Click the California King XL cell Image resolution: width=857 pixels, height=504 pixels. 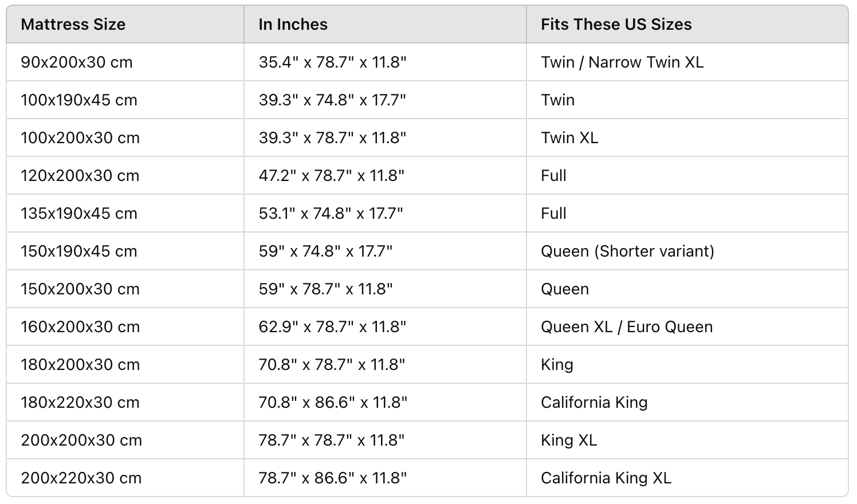(687, 478)
